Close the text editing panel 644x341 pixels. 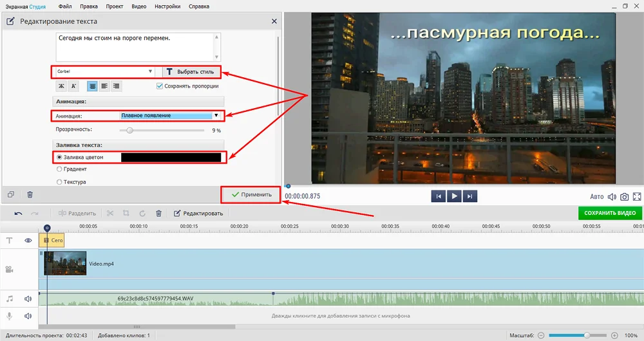click(274, 21)
